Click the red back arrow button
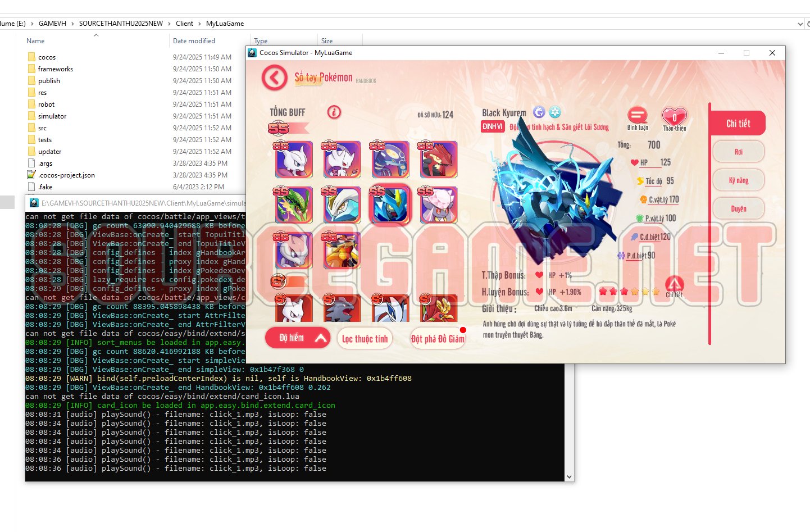The width and height of the screenshot is (810, 532). pyautogui.click(x=274, y=78)
